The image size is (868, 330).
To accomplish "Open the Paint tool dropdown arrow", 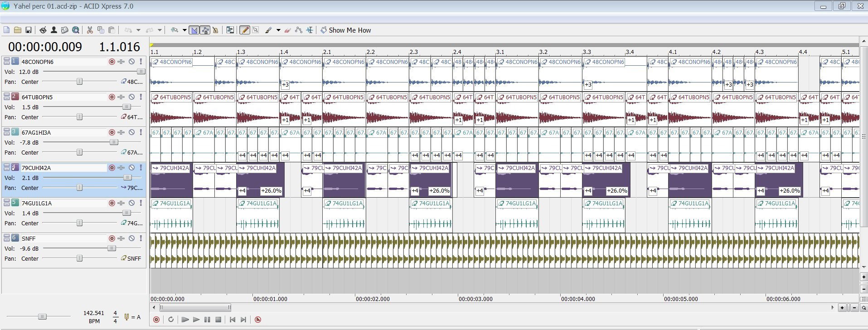I will point(278,30).
